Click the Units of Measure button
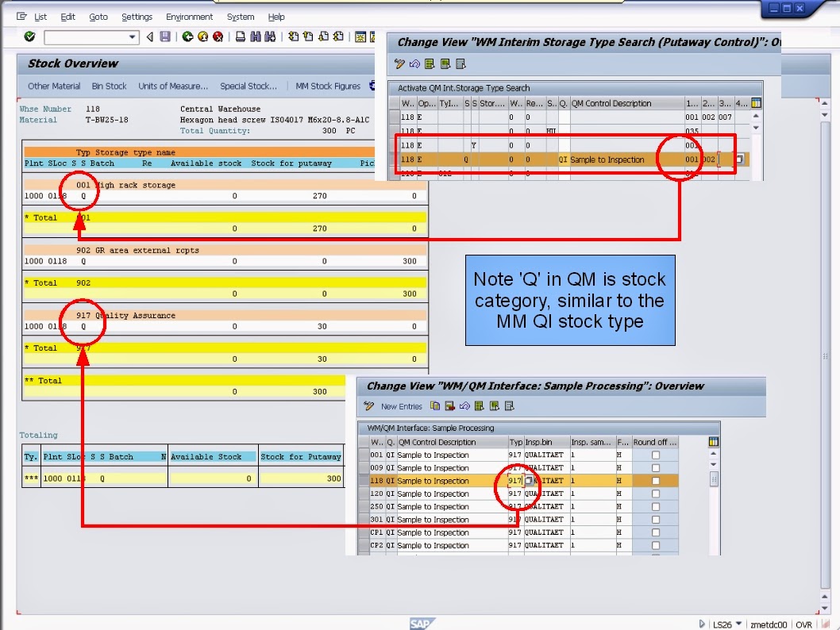 [173, 86]
